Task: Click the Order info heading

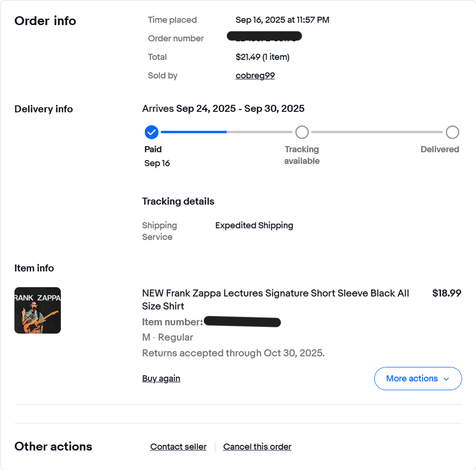Action: pos(45,21)
